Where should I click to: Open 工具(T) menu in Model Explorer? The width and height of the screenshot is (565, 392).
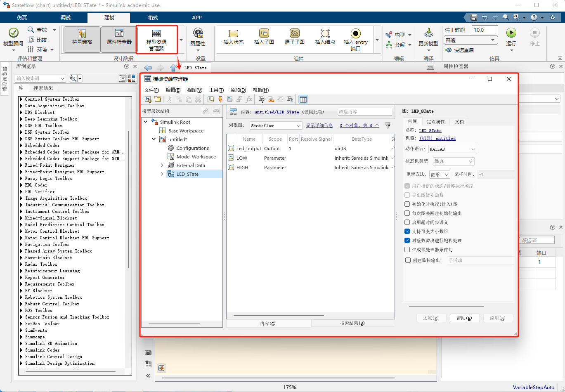tap(216, 90)
